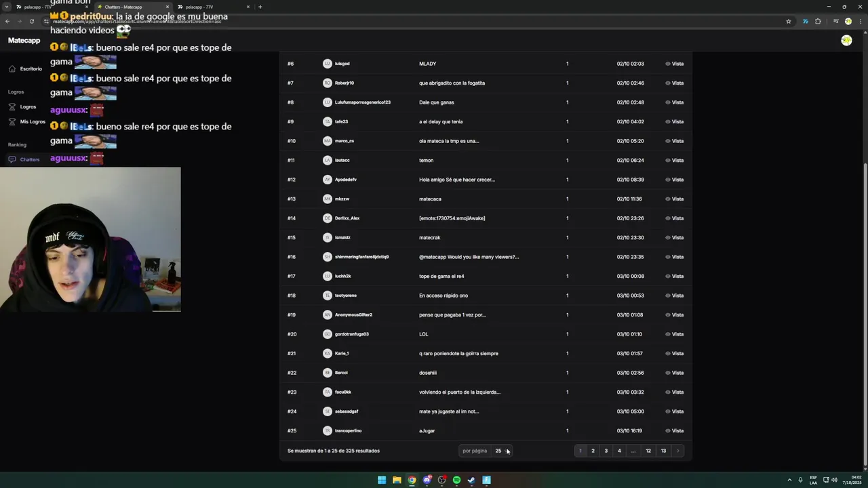Click the Vista eye icon for tafe23
The height and width of the screenshot is (488, 868).
668,121
